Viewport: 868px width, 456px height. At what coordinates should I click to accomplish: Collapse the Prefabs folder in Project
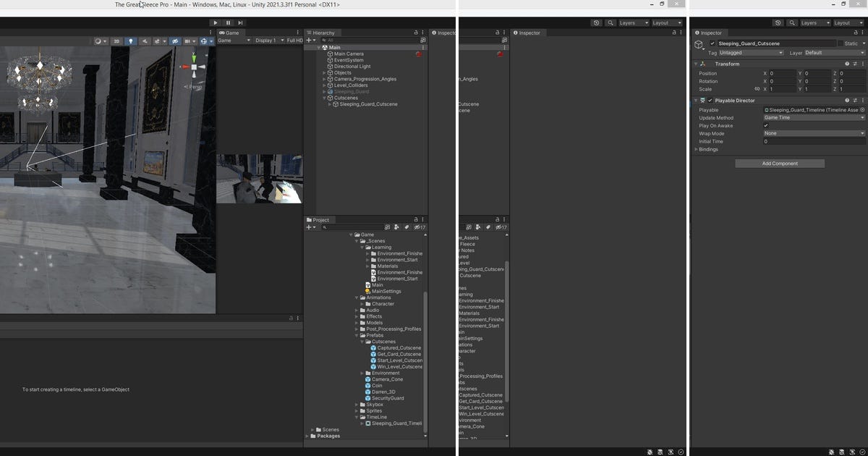point(354,335)
